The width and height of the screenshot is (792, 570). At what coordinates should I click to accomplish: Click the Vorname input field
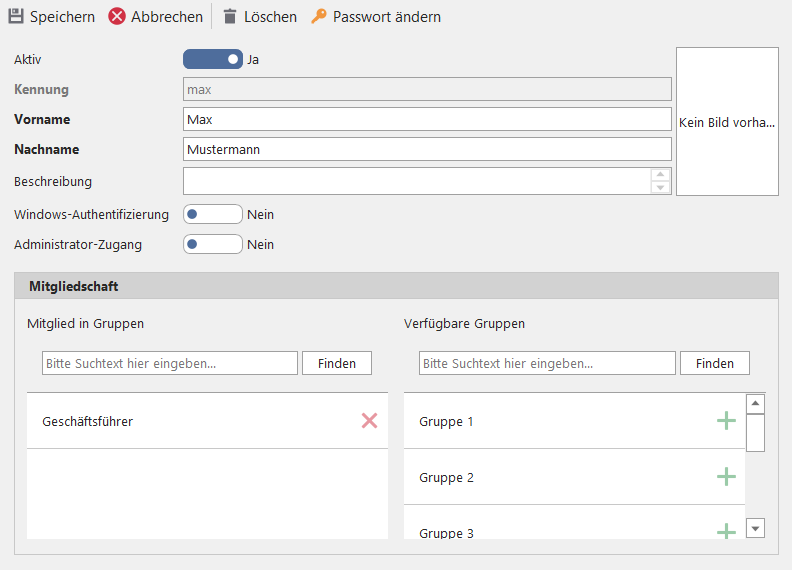pos(427,119)
